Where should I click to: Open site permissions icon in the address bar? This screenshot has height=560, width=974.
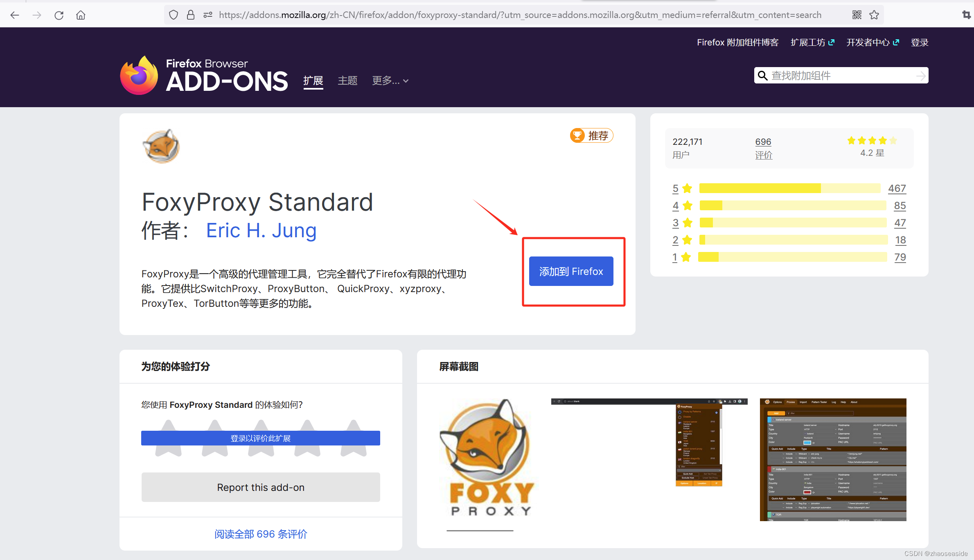click(x=208, y=15)
